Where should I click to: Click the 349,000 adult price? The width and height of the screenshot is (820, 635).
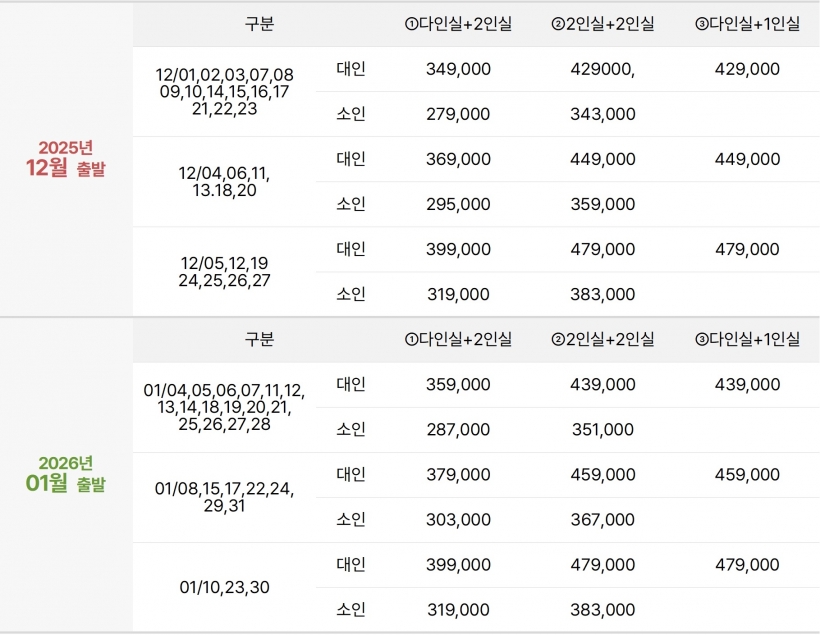pyautogui.click(x=458, y=69)
